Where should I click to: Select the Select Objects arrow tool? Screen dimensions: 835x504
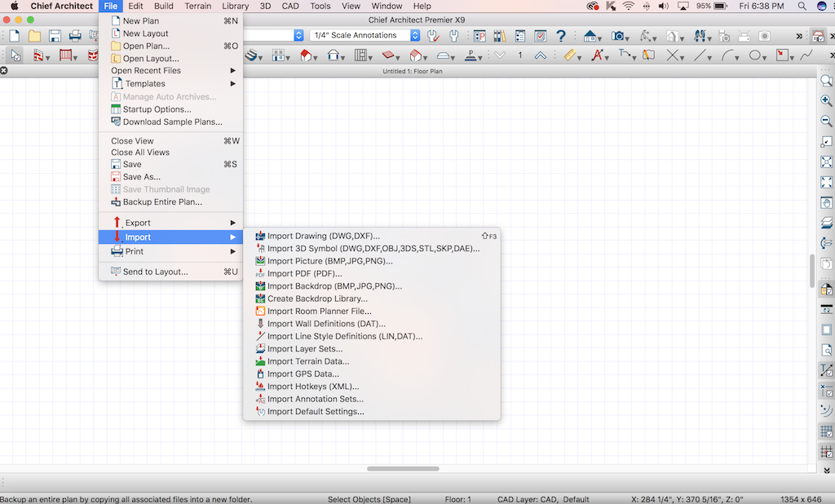click(15, 55)
